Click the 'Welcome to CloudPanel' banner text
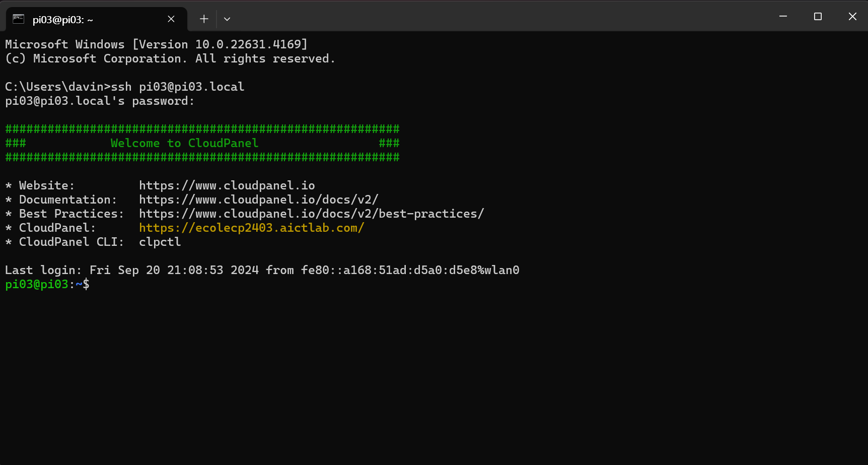The height and width of the screenshot is (465, 868). coord(185,143)
